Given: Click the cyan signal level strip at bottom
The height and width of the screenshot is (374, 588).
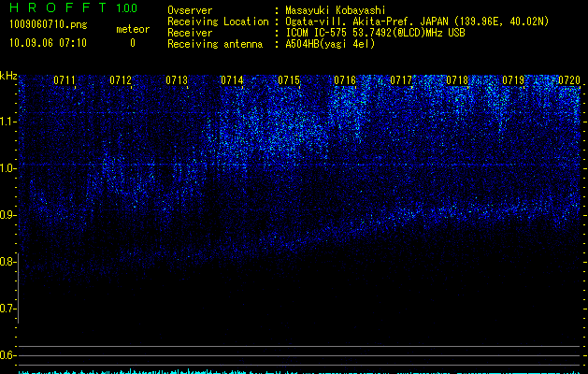Looking at the screenshot, I should (300, 372).
